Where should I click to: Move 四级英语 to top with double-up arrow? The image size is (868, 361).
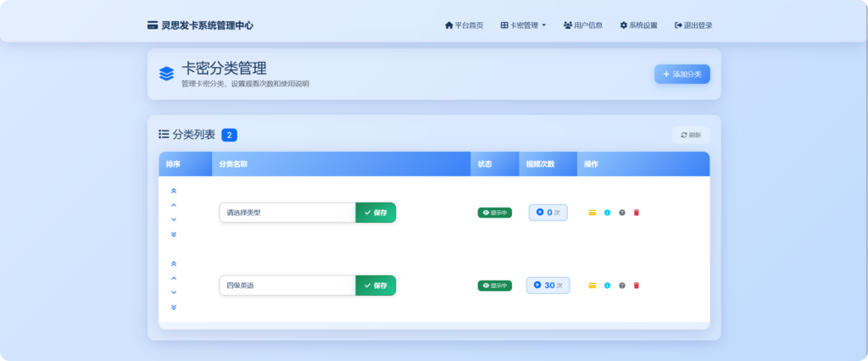click(x=174, y=264)
